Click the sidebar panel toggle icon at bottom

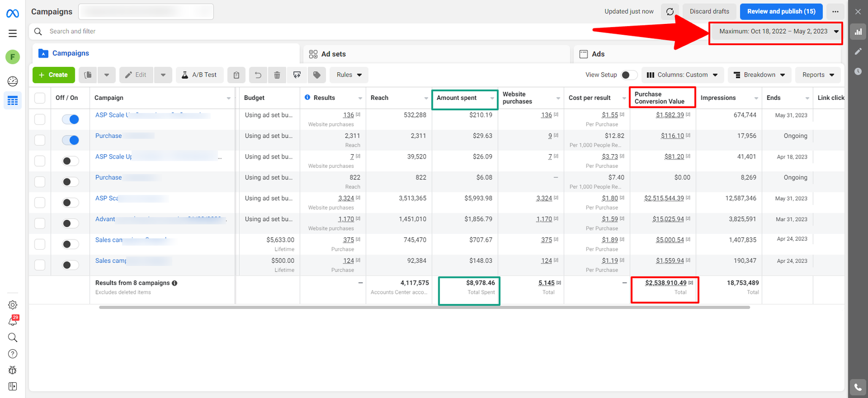click(x=12, y=387)
